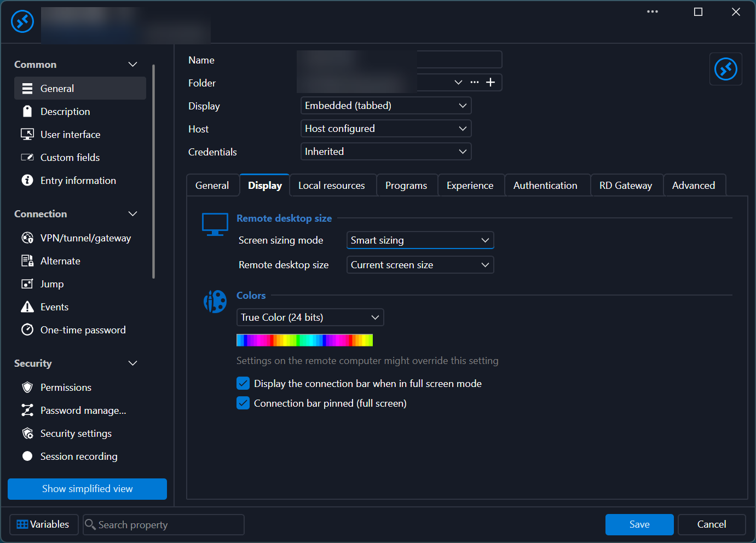
Task: Switch to the RD Gateway tab
Action: [x=626, y=186]
